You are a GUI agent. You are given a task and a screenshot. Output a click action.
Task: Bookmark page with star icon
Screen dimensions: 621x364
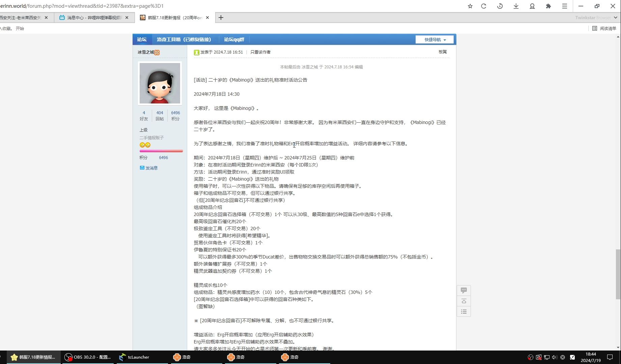(x=470, y=6)
